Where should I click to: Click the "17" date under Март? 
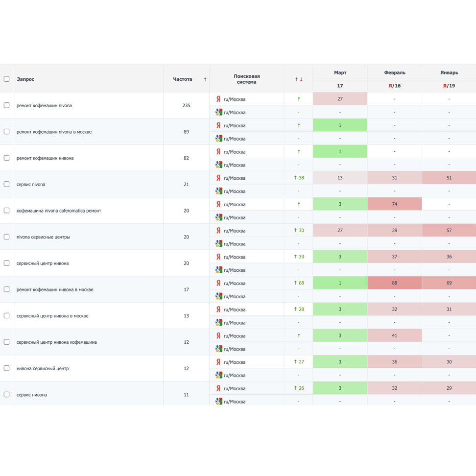click(x=340, y=86)
